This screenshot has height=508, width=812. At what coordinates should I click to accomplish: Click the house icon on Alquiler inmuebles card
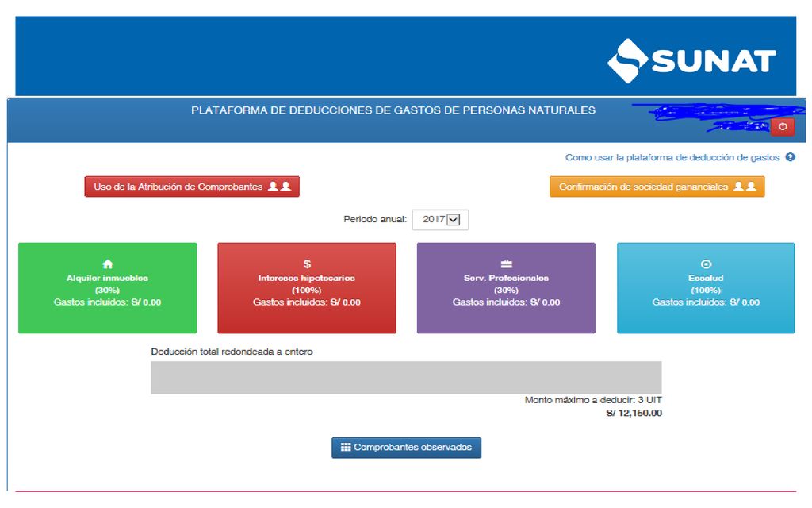pyautogui.click(x=108, y=264)
